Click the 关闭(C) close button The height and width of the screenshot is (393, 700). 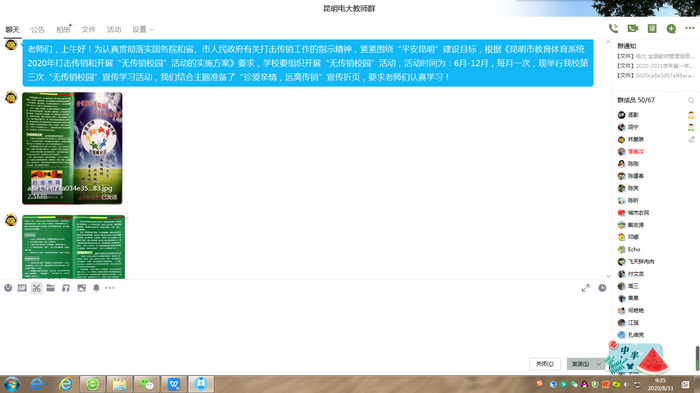pos(545,364)
